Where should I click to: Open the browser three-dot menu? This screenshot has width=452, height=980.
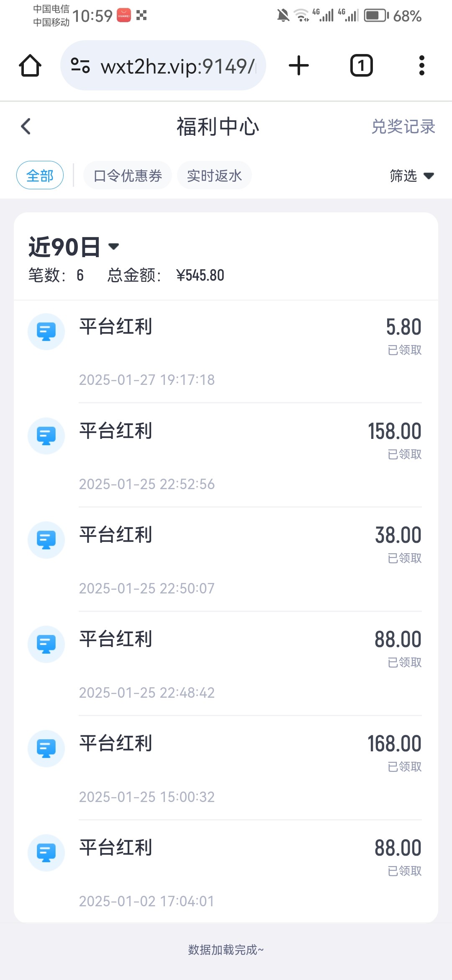click(421, 66)
